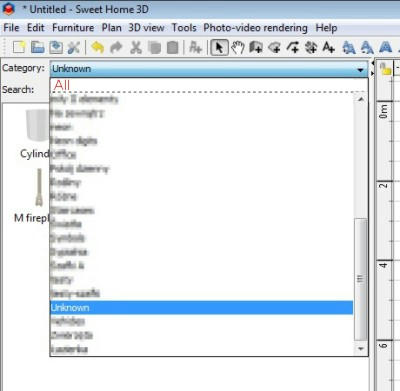Select the Create rooms tool icon
Image resolution: width=400 pixels, height=391 pixels.
point(274,47)
